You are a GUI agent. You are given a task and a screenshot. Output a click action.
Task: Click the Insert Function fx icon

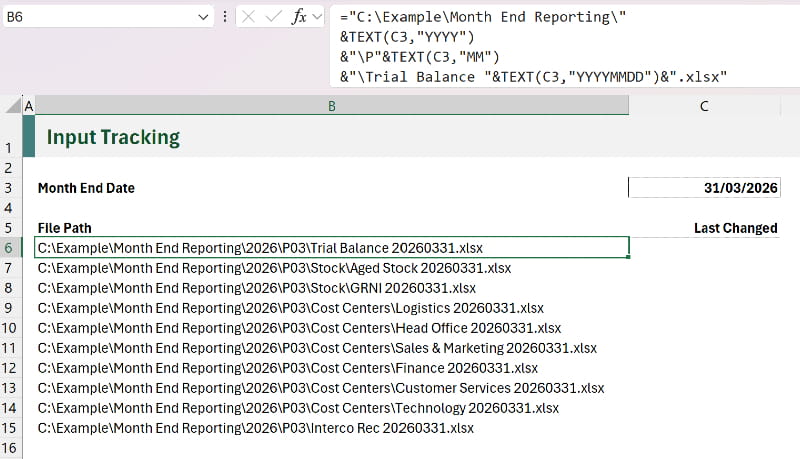pos(299,17)
